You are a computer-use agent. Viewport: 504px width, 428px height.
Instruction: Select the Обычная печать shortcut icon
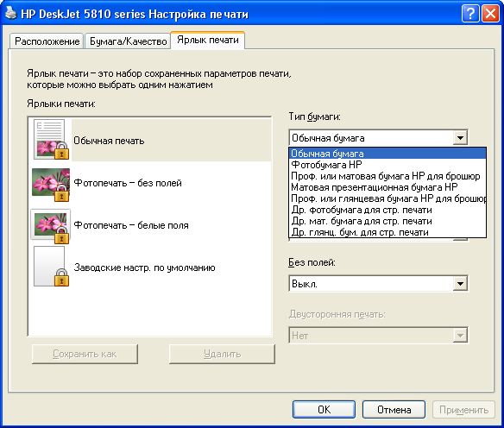(x=50, y=140)
